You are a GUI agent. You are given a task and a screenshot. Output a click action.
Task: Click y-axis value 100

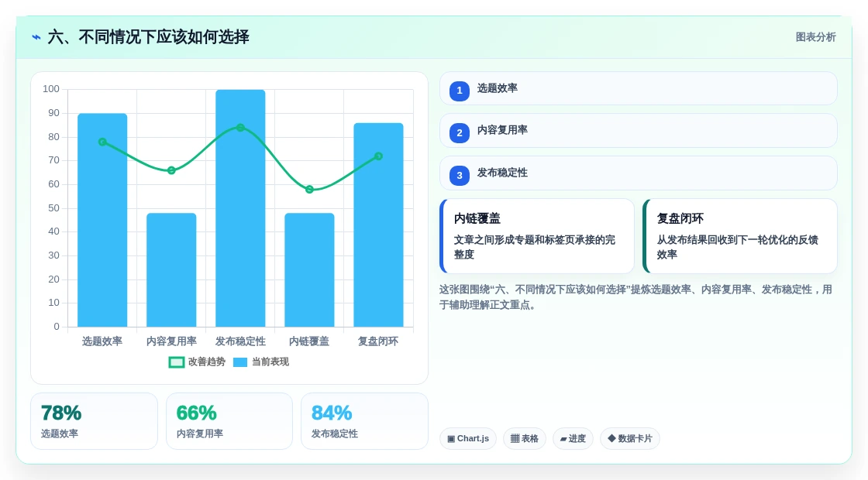coord(51,89)
